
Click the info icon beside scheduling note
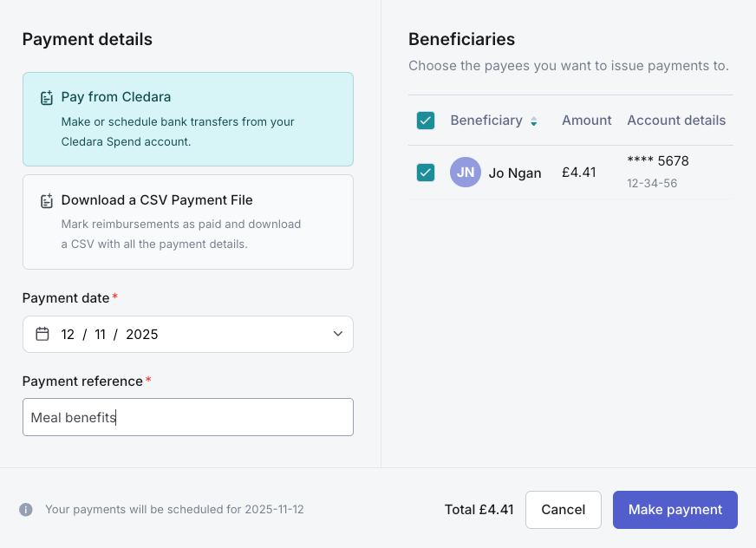click(26, 510)
